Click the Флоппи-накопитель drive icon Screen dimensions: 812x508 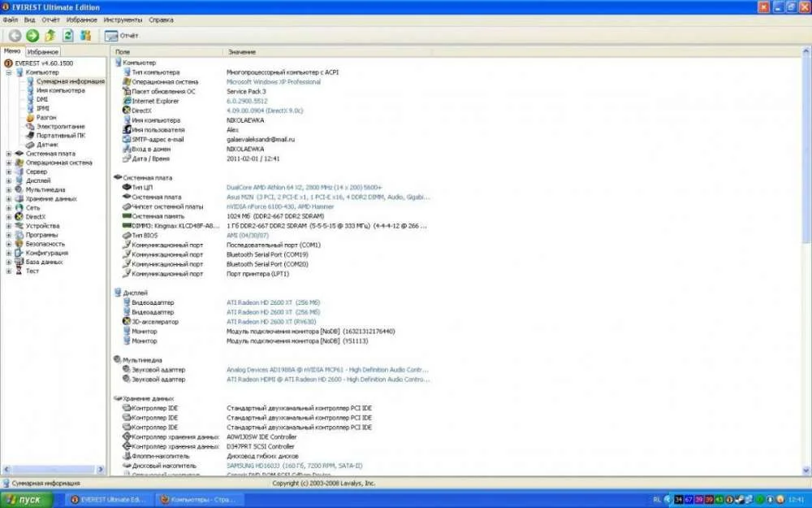[x=127, y=456]
